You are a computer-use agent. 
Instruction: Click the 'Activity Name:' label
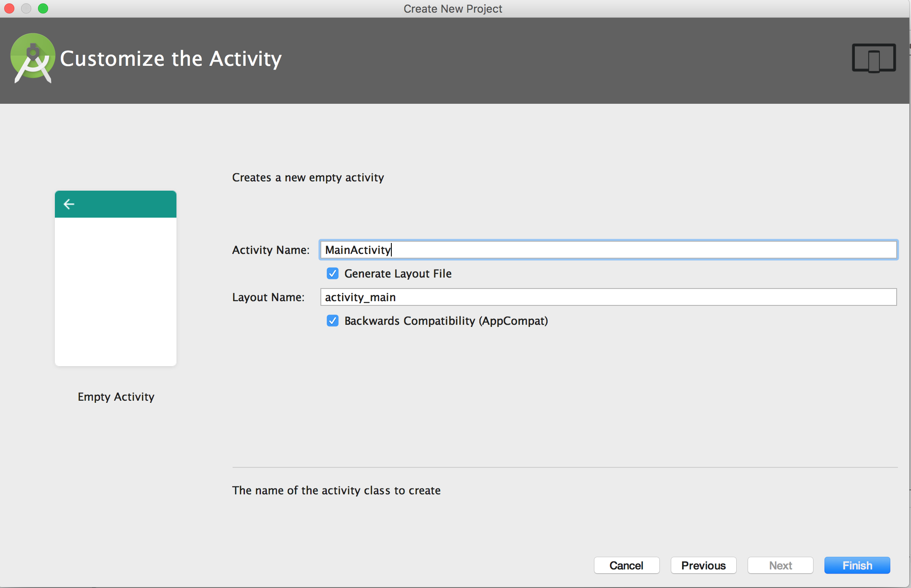point(271,250)
